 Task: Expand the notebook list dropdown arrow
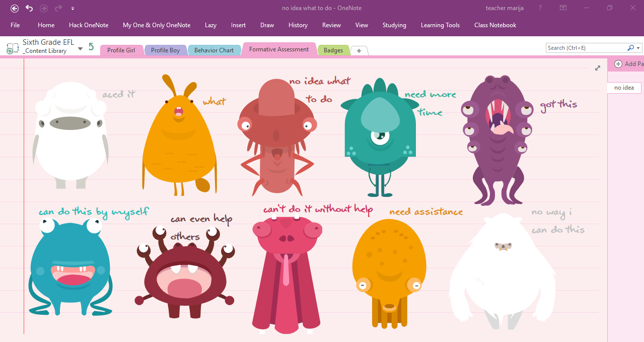(80, 49)
